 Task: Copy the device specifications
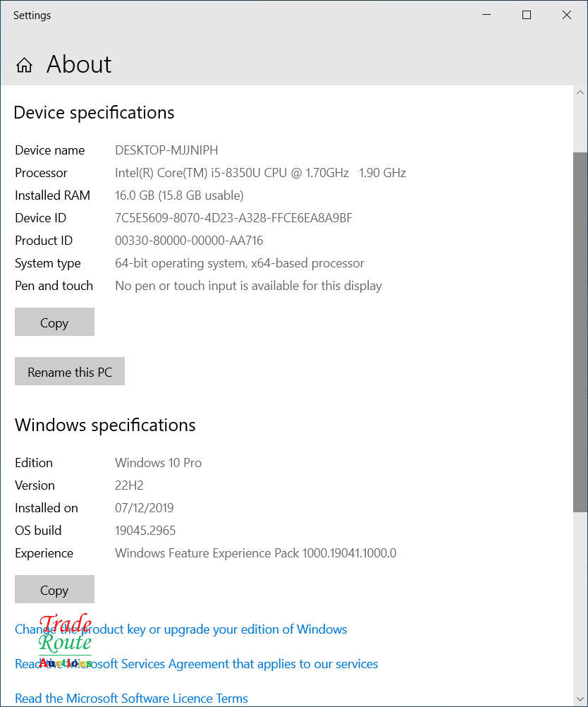(54, 322)
